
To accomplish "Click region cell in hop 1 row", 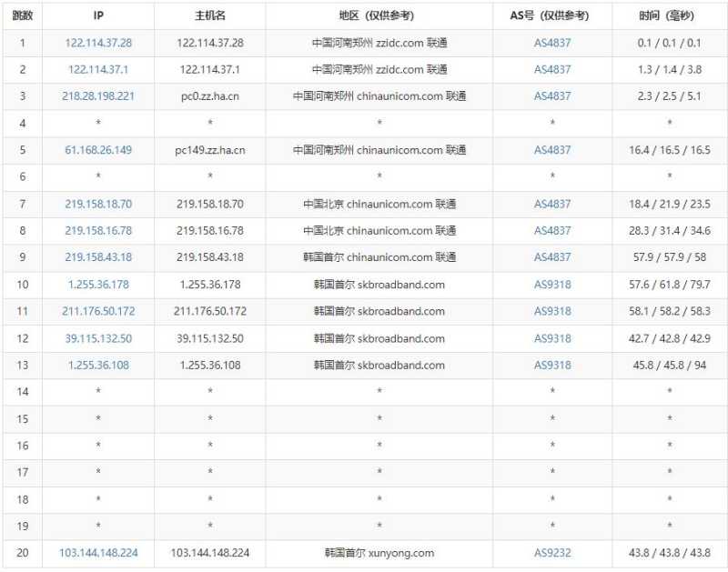I will point(379,43).
